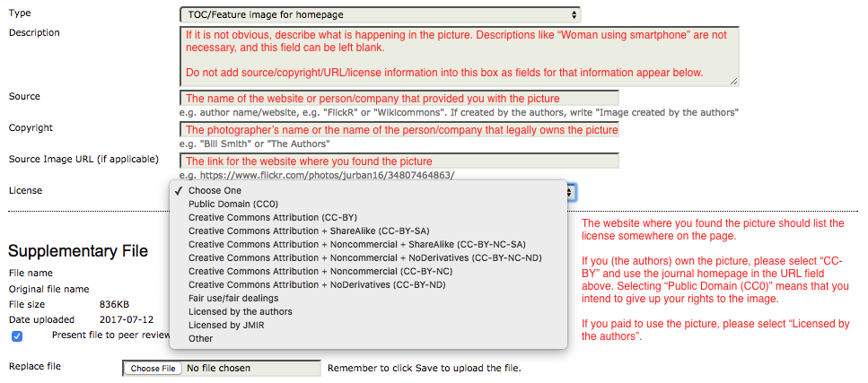
Task: Click the Source Image URL field
Action: tap(399, 161)
